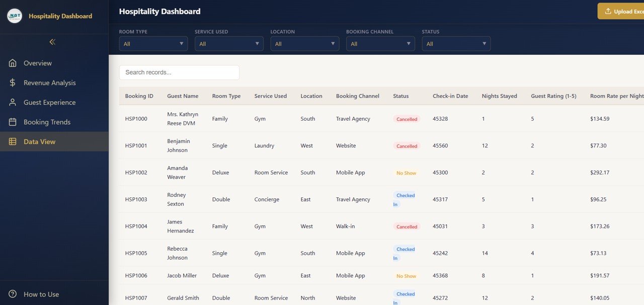This screenshot has height=305, width=644.
Task: Click the How to Use help icon
Action: coord(13,294)
